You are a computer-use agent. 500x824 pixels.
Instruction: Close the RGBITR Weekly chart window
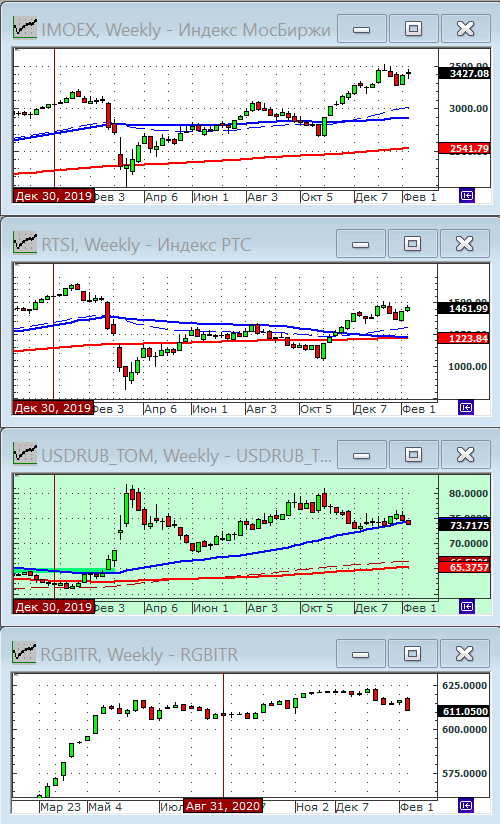coord(464,654)
